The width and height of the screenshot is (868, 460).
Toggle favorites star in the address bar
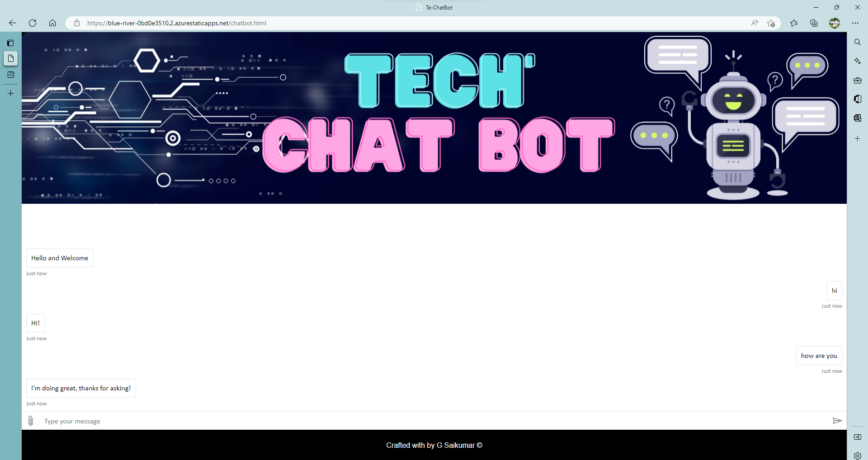(x=771, y=23)
